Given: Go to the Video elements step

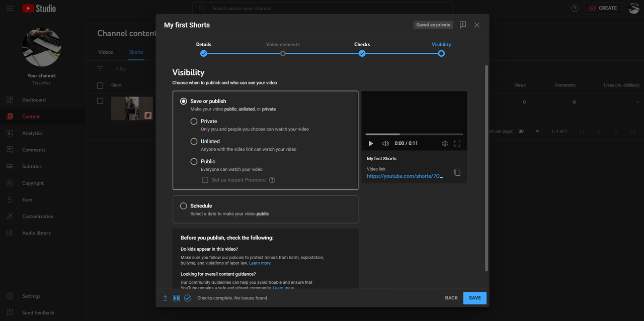Looking at the screenshot, I should (x=283, y=49).
